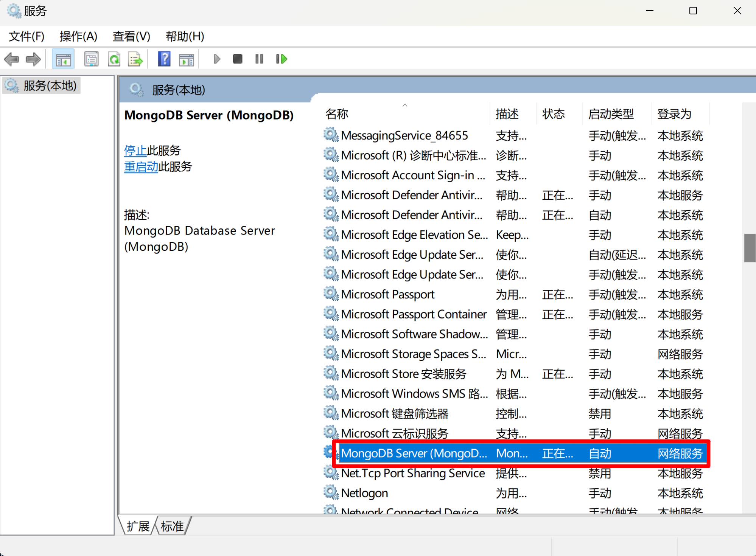This screenshot has height=556, width=756.
Task: Toggle the show/hide console tree icon
Action: pyautogui.click(x=63, y=59)
